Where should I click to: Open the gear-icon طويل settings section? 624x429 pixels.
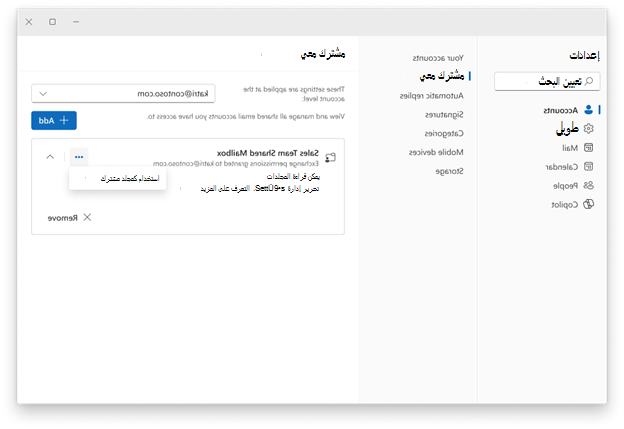tap(588, 129)
